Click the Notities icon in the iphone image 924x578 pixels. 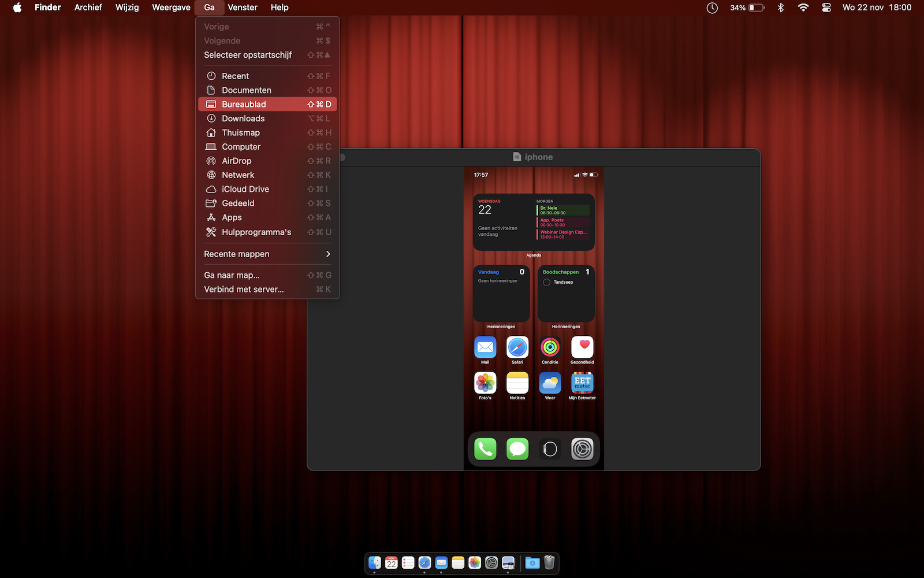tap(517, 383)
